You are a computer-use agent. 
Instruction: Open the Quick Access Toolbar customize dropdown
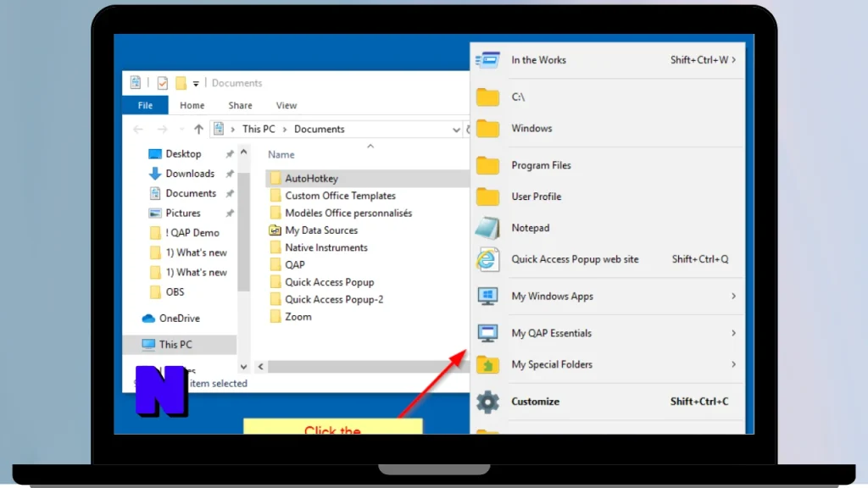click(x=196, y=84)
